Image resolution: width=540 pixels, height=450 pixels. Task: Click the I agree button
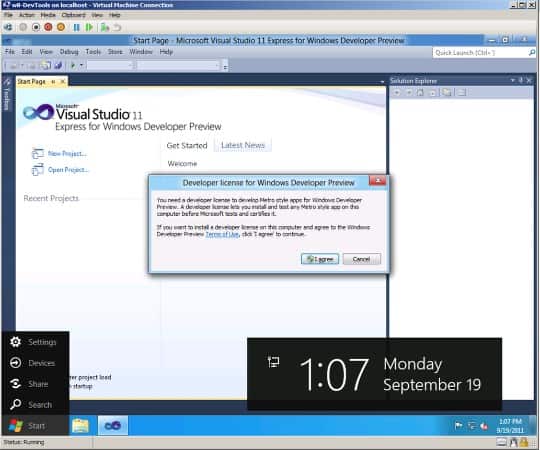(x=320, y=259)
